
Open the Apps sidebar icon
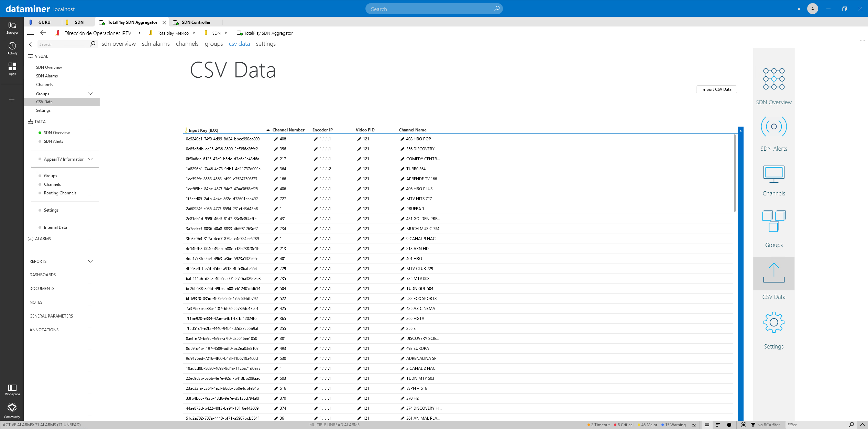tap(12, 69)
